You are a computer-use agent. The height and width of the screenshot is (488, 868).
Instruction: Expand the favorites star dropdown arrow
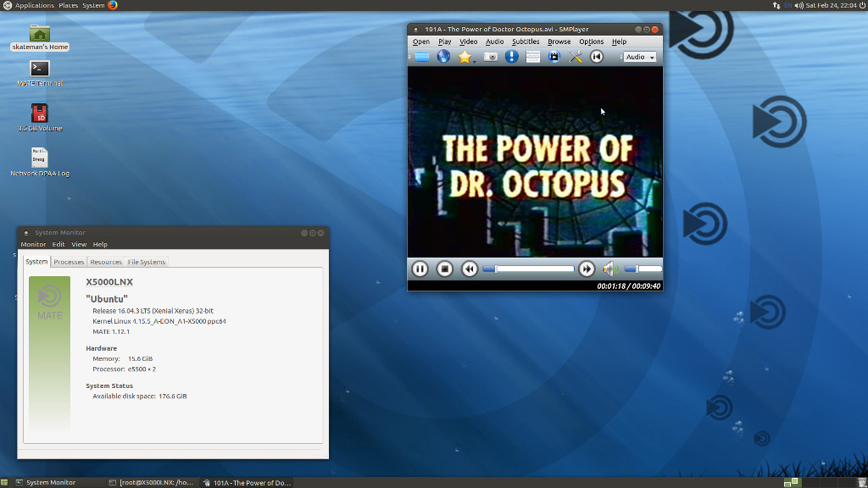(475, 60)
